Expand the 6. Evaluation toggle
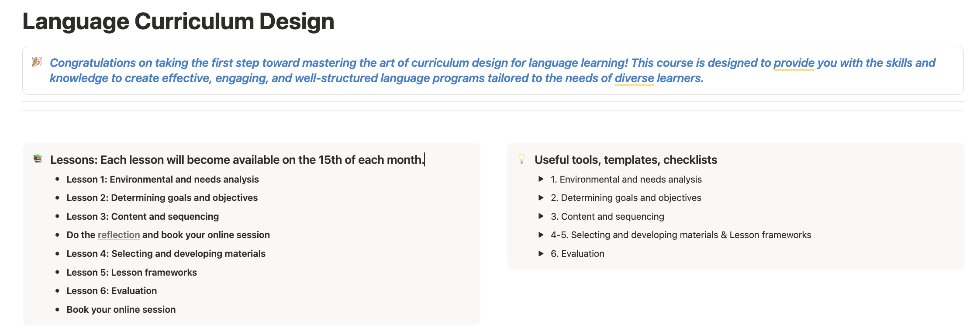Viewport: 980px width, 332px height. coord(541,253)
